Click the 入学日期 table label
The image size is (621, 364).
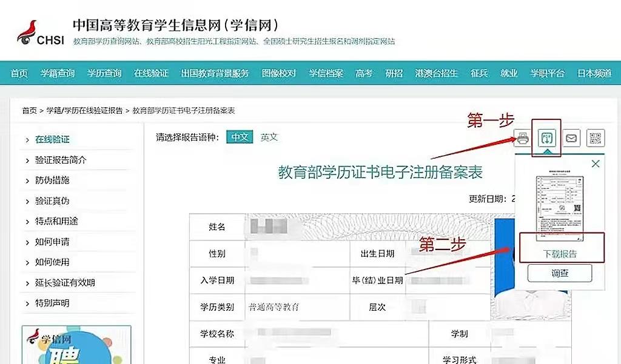(x=217, y=280)
